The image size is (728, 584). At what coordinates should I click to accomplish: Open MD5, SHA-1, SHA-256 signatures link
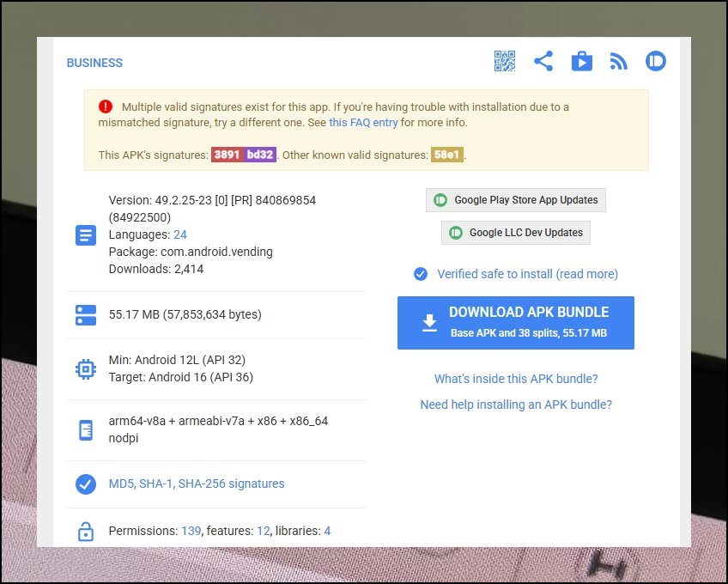[197, 484]
